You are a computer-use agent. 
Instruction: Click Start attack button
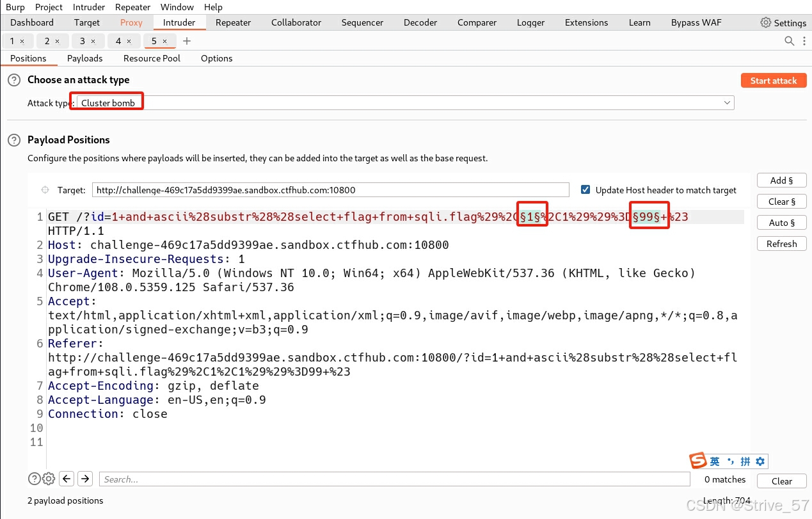click(773, 81)
